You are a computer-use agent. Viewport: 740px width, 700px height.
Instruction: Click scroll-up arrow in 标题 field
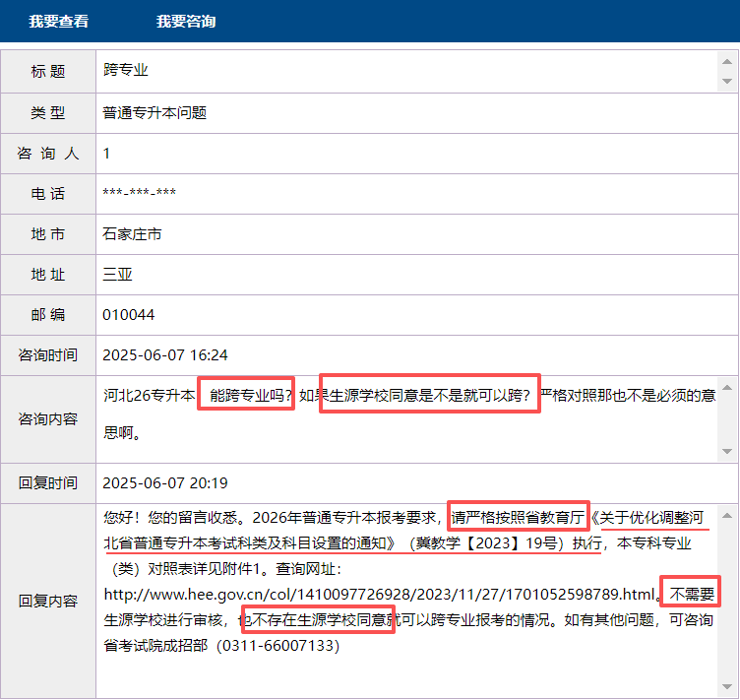coord(726,61)
